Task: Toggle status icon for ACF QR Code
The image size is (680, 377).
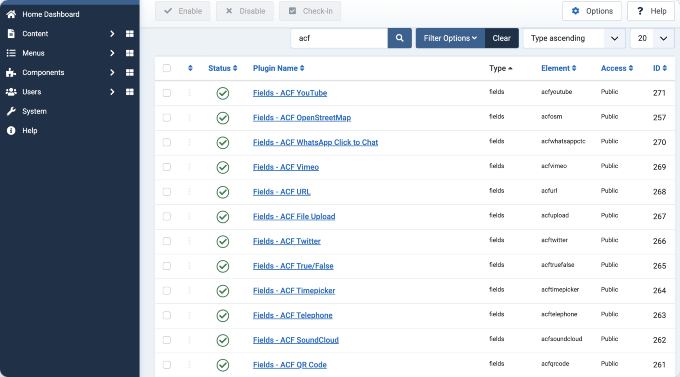Action: click(x=223, y=365)
